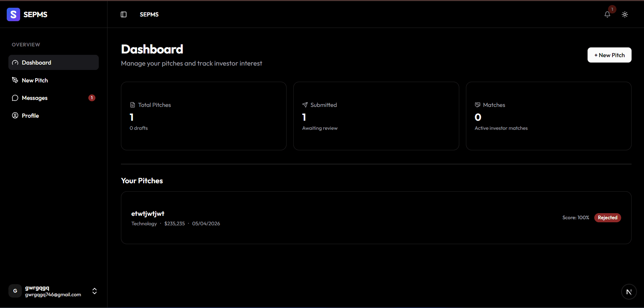
Task: Click the Total Pitches document icon
Action: click(x=132, y=105)
